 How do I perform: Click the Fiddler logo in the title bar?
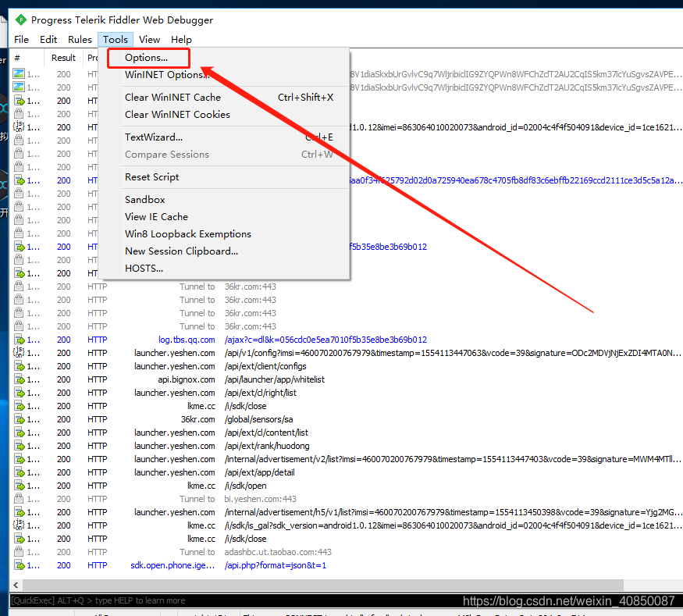pyautogui.click(x=20, y=20)
